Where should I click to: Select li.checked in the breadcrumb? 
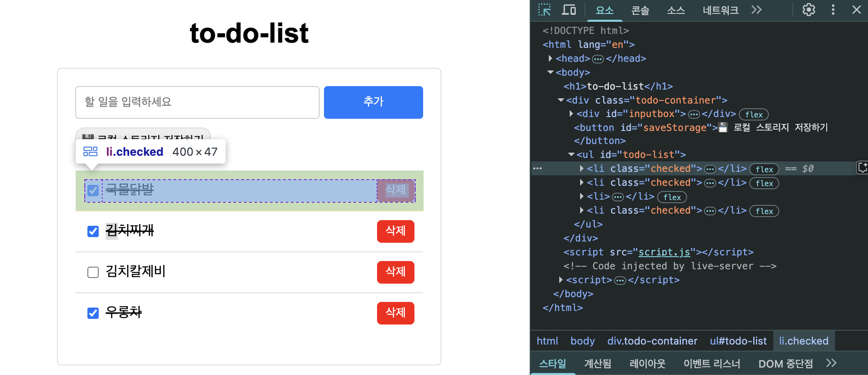pyautogui.click(x=804, y=341)
